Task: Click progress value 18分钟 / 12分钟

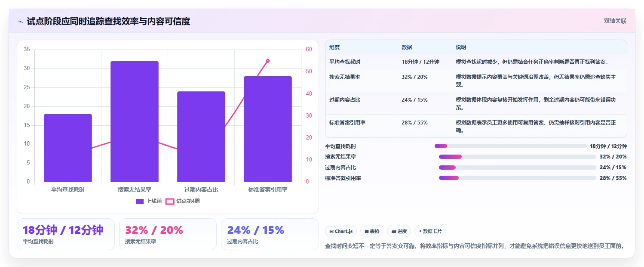Action: tap(608, 146)
